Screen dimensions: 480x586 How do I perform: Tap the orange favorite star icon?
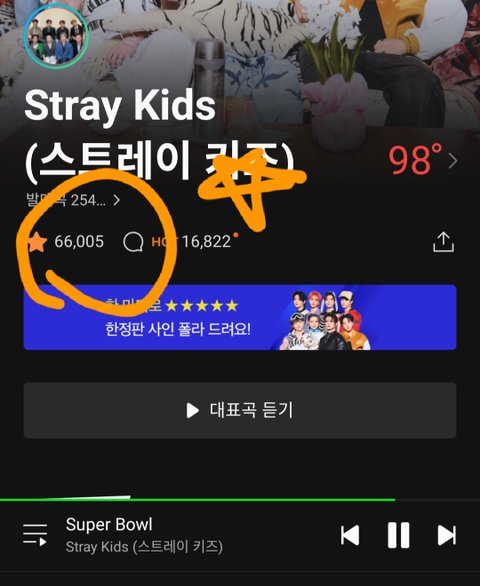37,242
